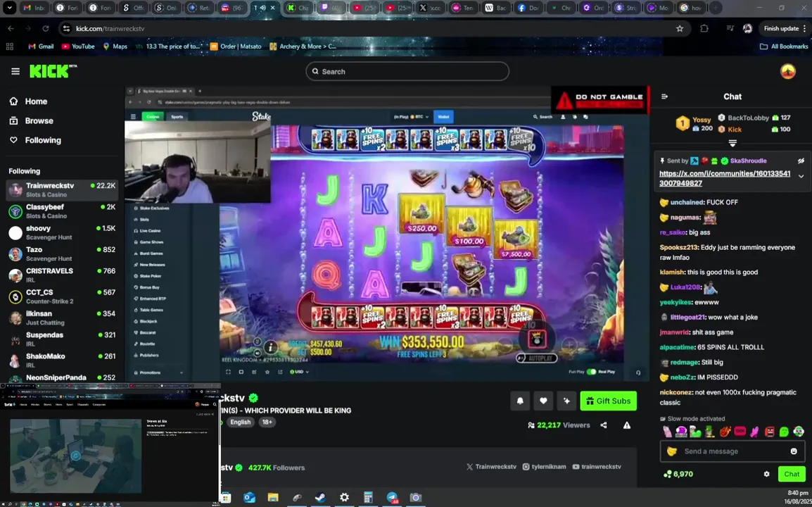Switch to the Wikipedia browser tab
The width and height of the screenshot is (812, 507).
click(x=495, y=8)
